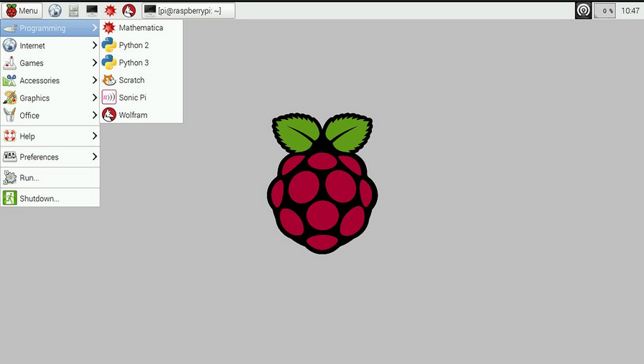Launch Wolfram from the taskbar icon
The height and width of the screenshot is (364, 644).
[129, 11]
